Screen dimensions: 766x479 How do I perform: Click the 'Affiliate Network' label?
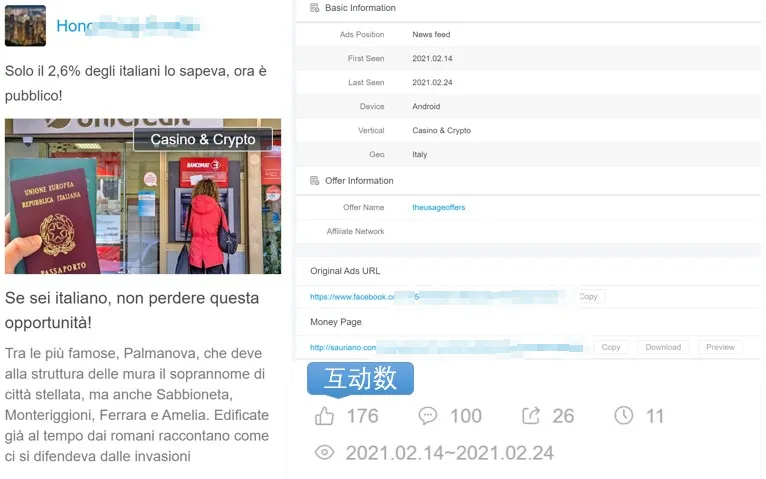pyautogui.click(x=355, y=231)
